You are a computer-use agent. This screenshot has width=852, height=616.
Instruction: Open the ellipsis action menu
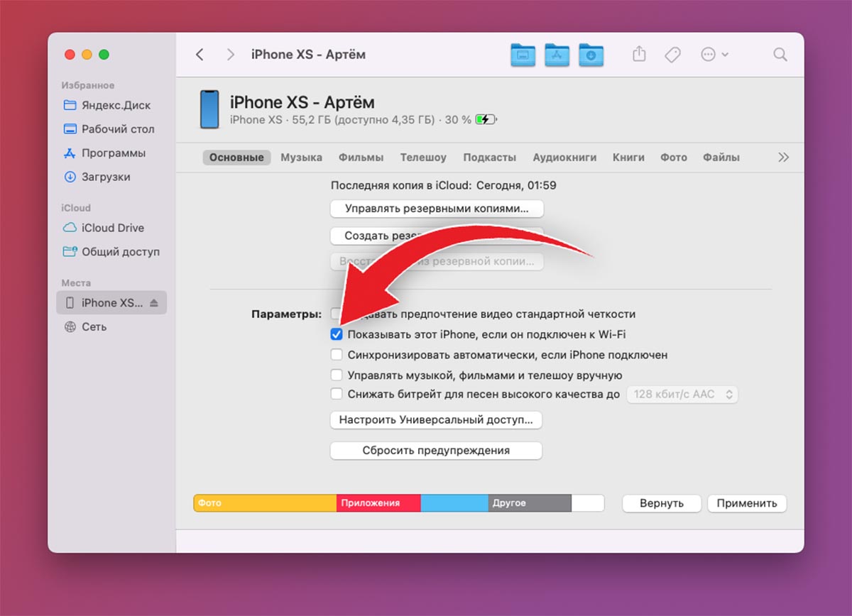714,55
